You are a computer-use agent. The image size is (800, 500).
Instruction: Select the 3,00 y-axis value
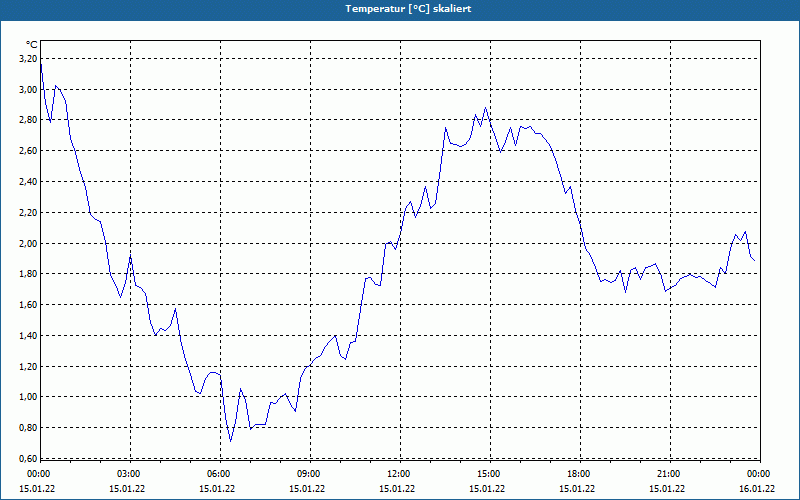(x=28, y=89)
